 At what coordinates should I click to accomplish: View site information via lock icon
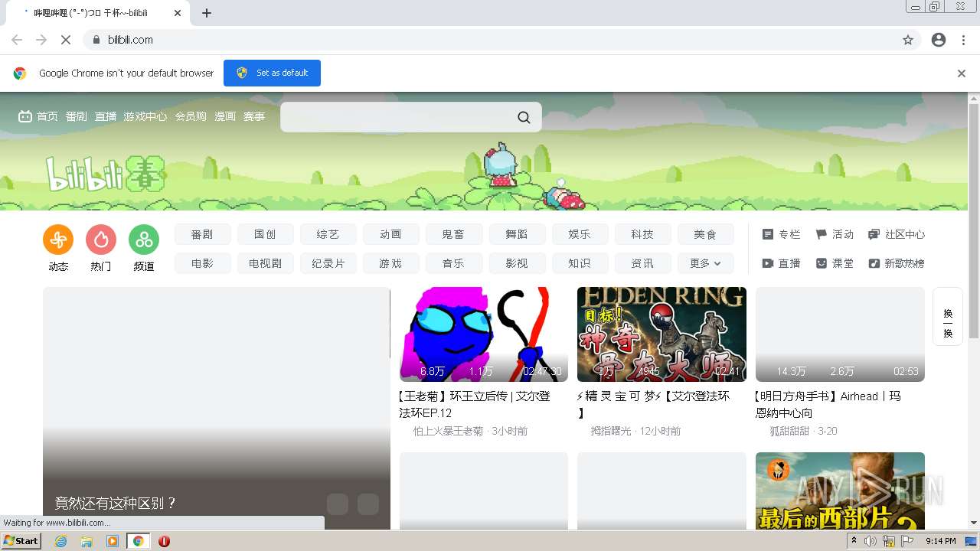tap(96, 40)
